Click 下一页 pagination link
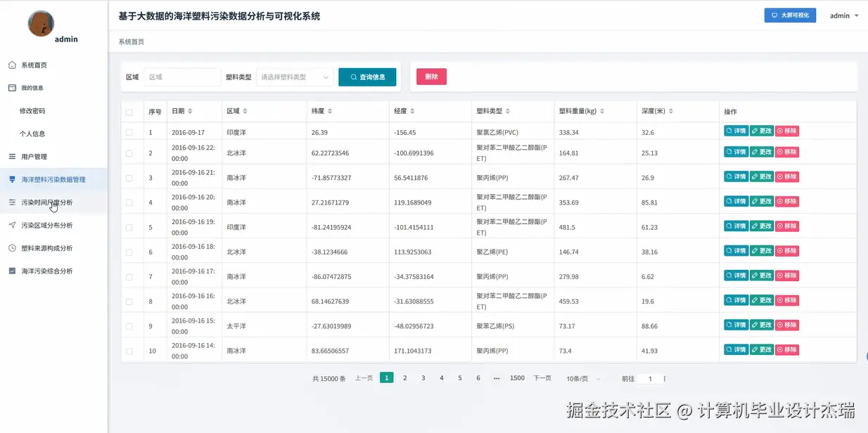 (542, 378)
